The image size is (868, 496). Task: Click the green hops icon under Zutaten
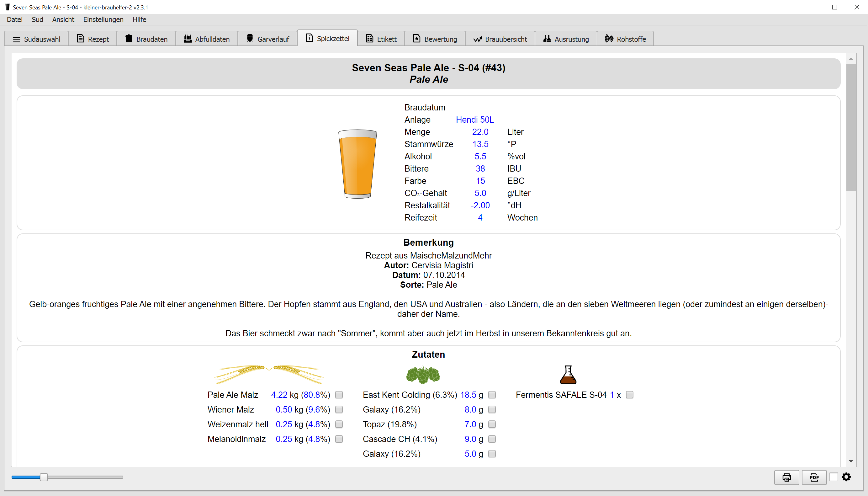point(423,374)
